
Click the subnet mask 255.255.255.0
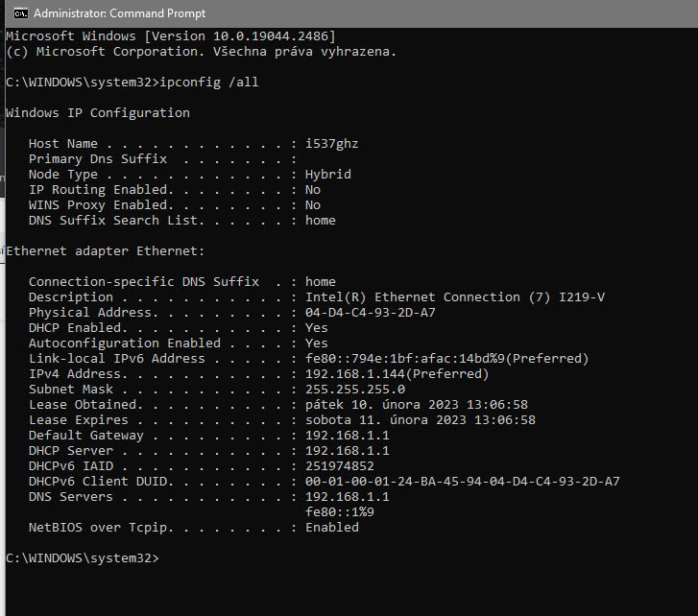coord(355,390)
